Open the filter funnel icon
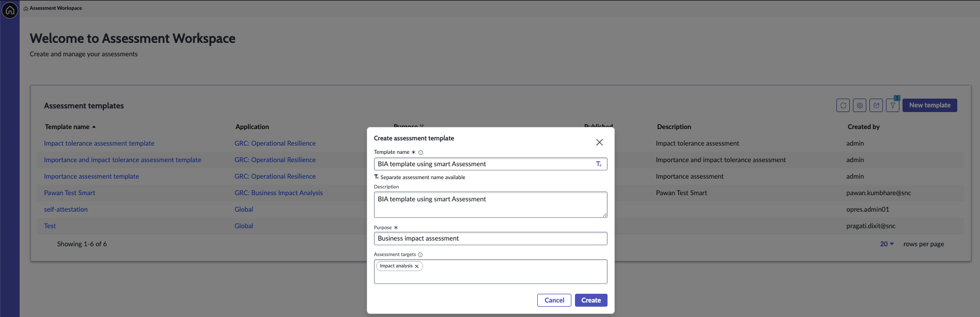 tap(893, 105)
